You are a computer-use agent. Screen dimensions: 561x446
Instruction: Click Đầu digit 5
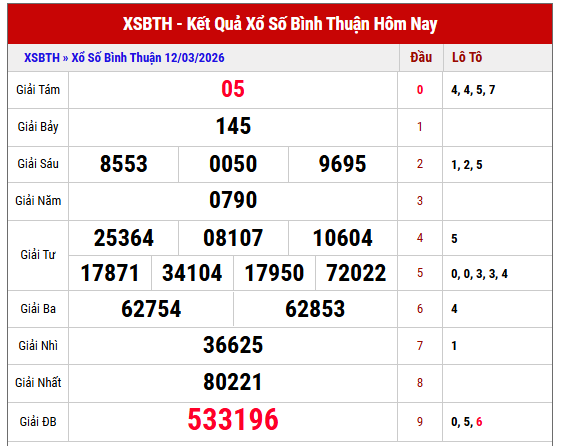click(x=420, y=273)
